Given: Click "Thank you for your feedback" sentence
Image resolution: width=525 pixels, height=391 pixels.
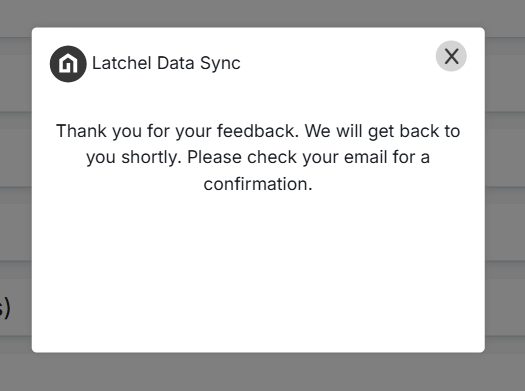Looking at the screenshot, I should (177, 131).
